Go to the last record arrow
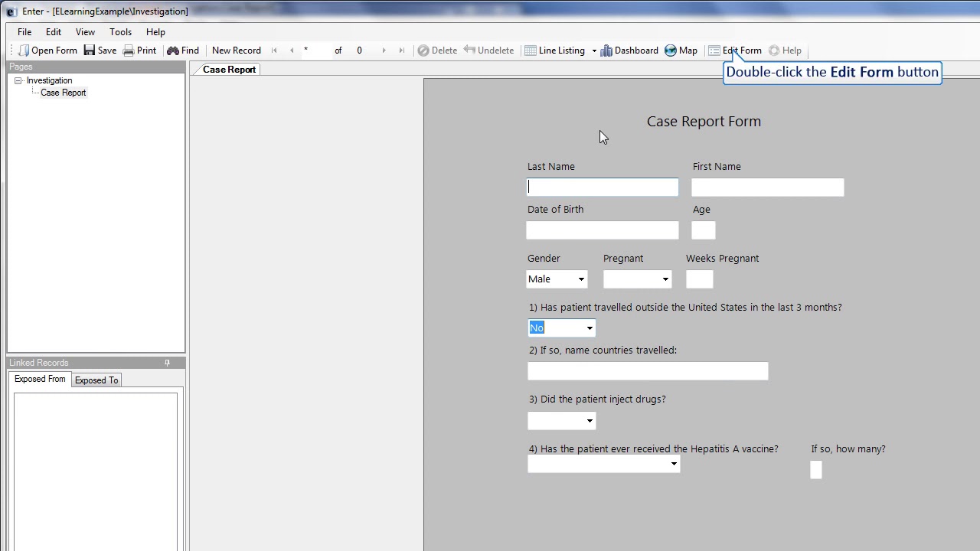980x551 pixels. [x=401, y=51]
